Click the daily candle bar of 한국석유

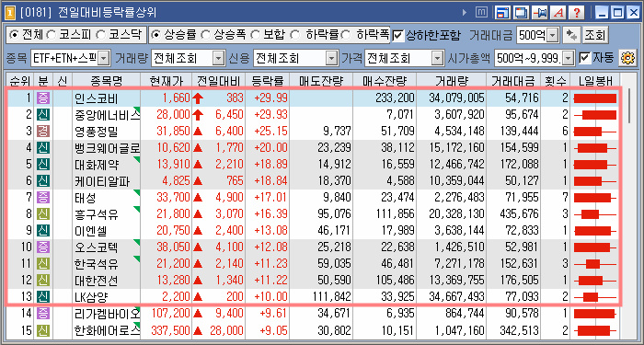(x=595, y=264)
